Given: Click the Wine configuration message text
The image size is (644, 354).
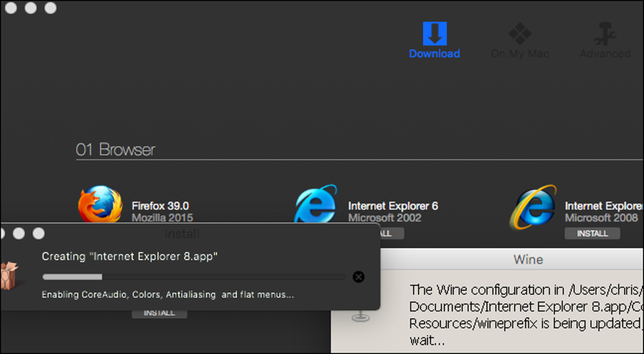Looking at the screenshot, I should pos(526,315).
